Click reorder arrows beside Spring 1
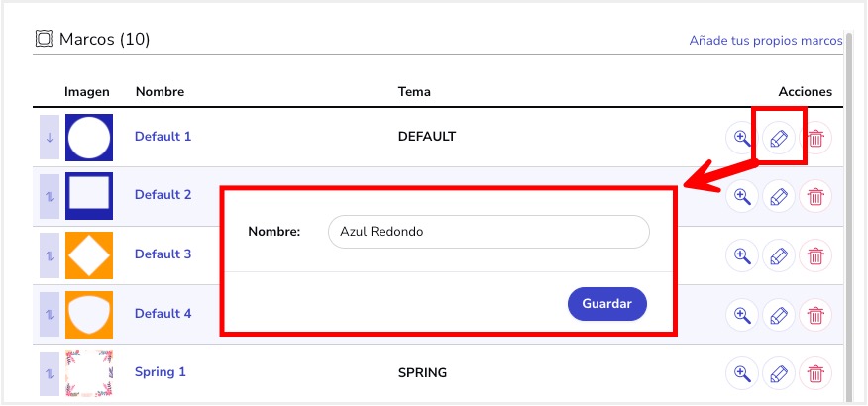The height and width of the screenshot is (406, 868). click(50, 373)
